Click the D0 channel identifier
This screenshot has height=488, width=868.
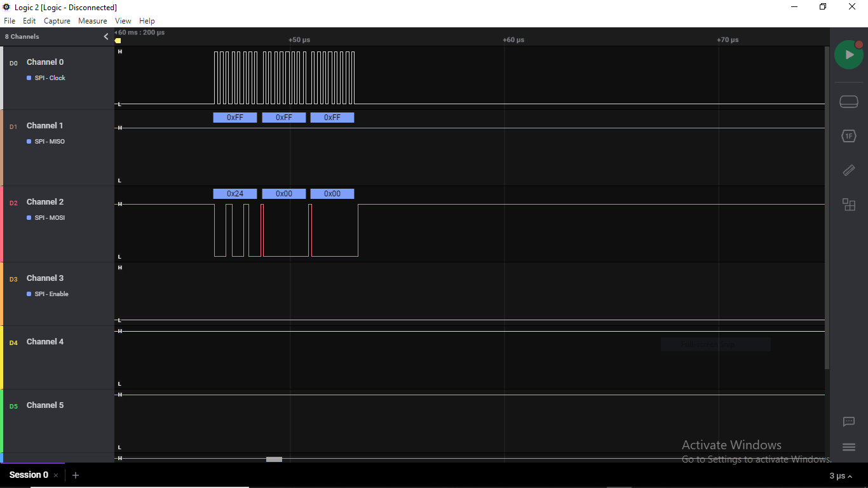coord(13,64)
